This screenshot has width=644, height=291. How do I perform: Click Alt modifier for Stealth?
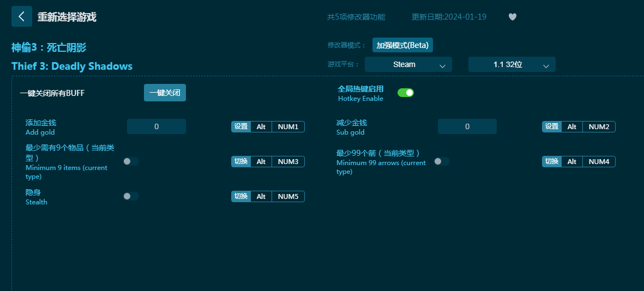pyautogui.click(x=261, y=196)
